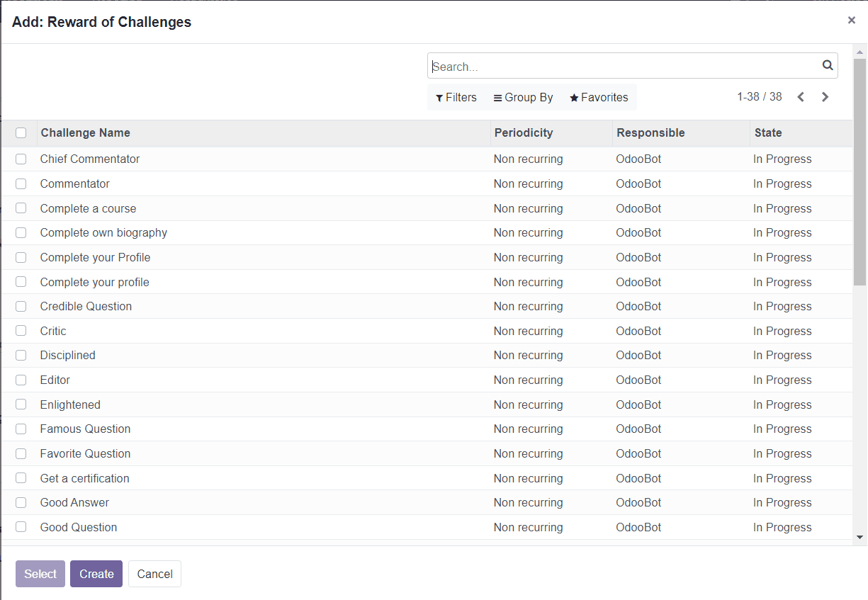This screenshot has height=600, width=868.
Task: Close the Reward of Challenges dialog
Action: coord(851,21)
